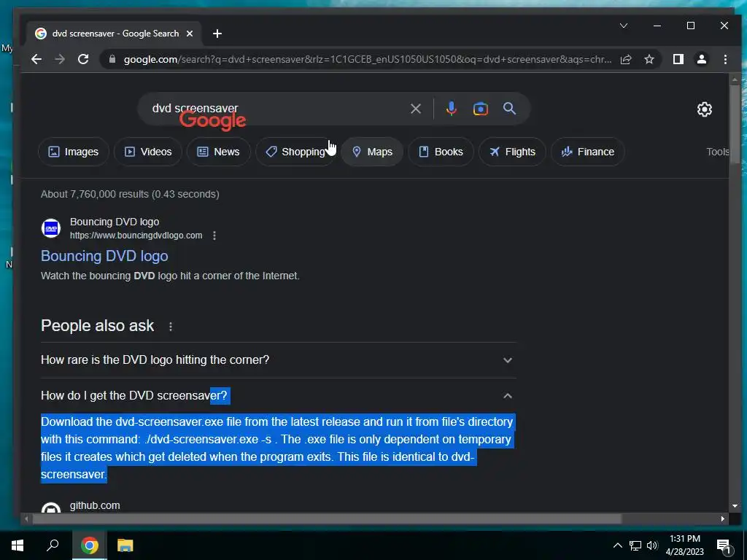Click scrollbar down arrow
Viewport: 747px width, 560px height.
click(x=734, y=506)
